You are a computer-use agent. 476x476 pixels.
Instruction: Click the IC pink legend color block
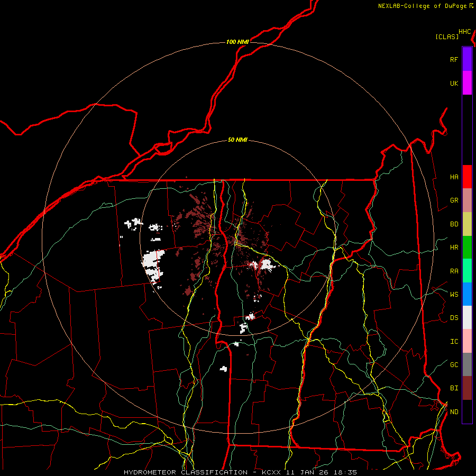point(467,341)
